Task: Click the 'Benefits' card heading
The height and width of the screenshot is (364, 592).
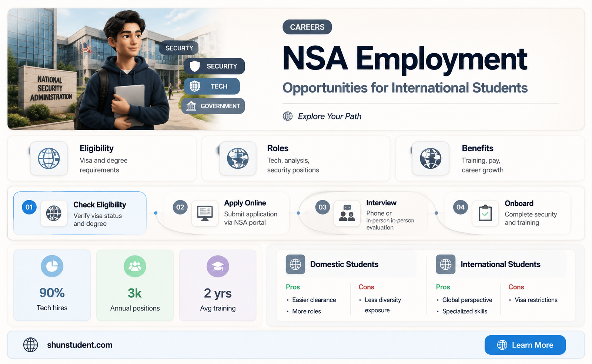Action: pos(478,148)
